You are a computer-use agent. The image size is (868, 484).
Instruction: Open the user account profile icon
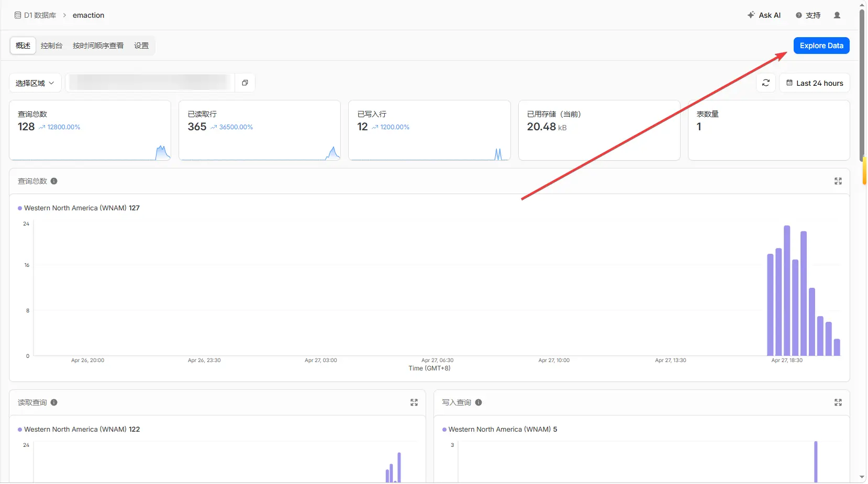coord(837,15)
